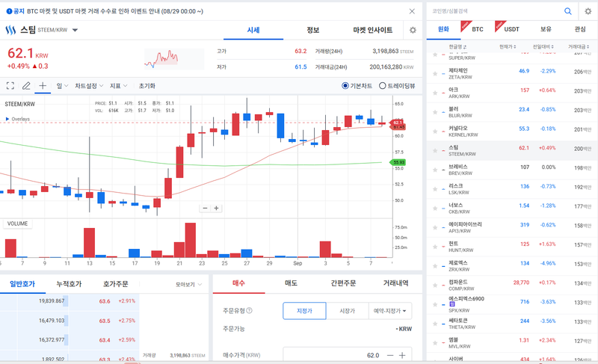Image resolution: width=598 pixels, height=364 pixels.
Task: Favorite star for 블러 BLUR/KRW
Action: click(435, 112)
